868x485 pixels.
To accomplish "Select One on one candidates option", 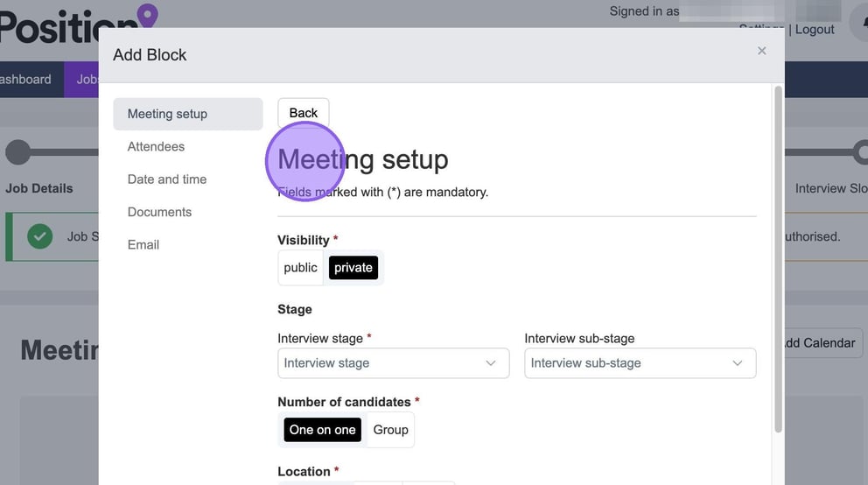I will tap(322, 430).
